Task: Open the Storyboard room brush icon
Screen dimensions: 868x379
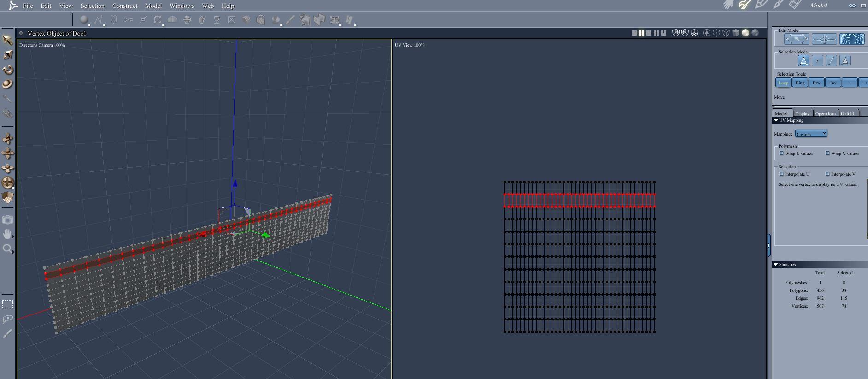Action: click(x=778, y=5)
